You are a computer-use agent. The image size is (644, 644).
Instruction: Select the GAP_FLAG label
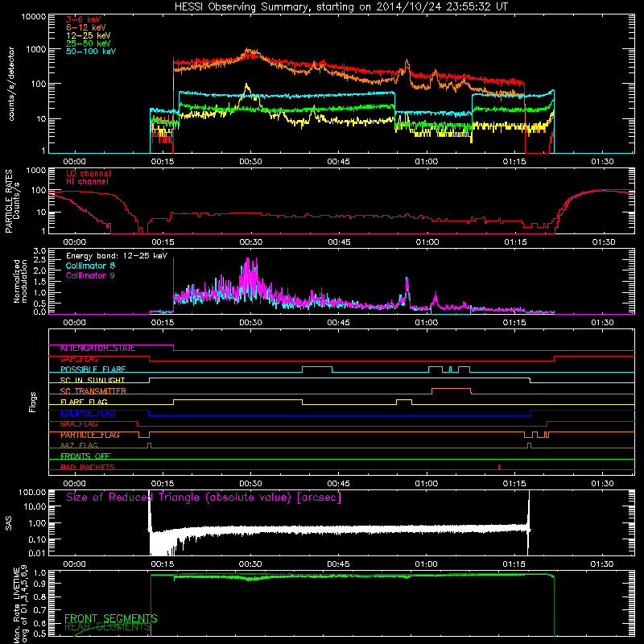[79, 359]
